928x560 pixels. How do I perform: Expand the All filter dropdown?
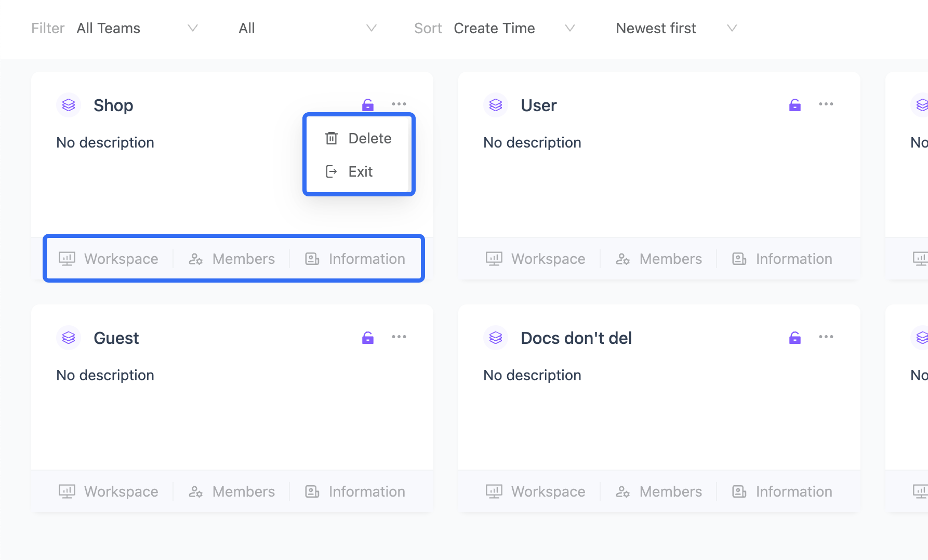(307, 28)
